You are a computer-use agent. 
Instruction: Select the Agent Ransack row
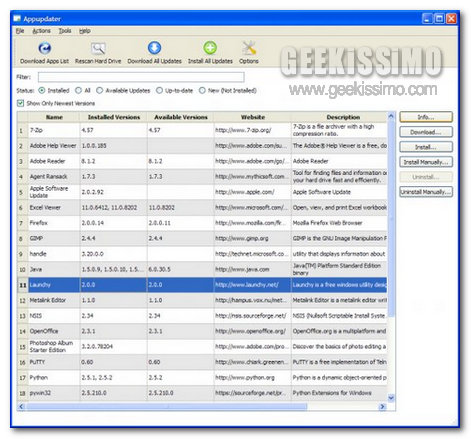click(x=202, y=176)
